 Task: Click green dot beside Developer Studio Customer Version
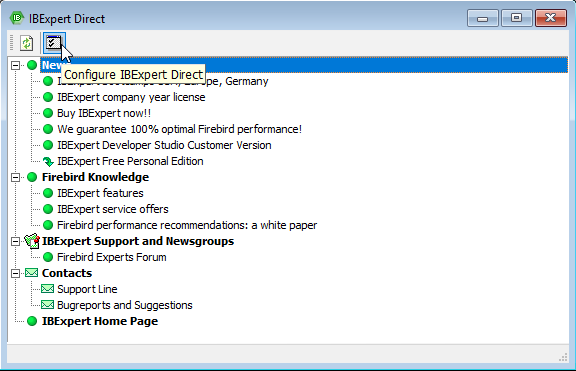(48, 145)
